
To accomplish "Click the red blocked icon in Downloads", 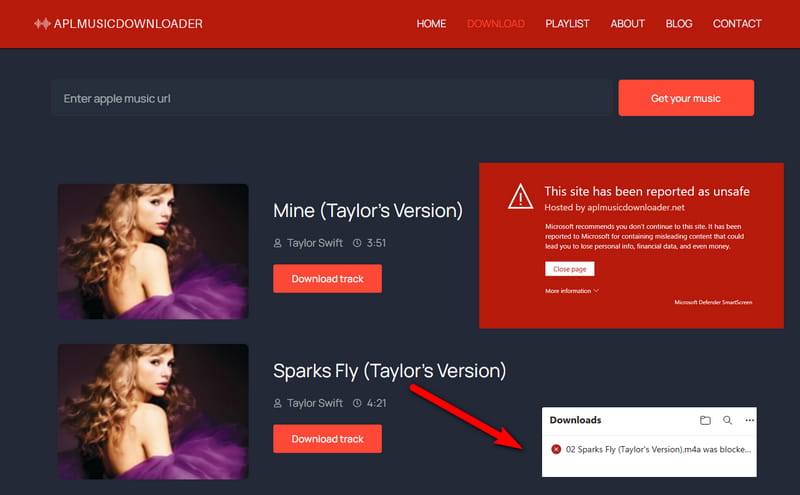I will [x=556, y=450].
